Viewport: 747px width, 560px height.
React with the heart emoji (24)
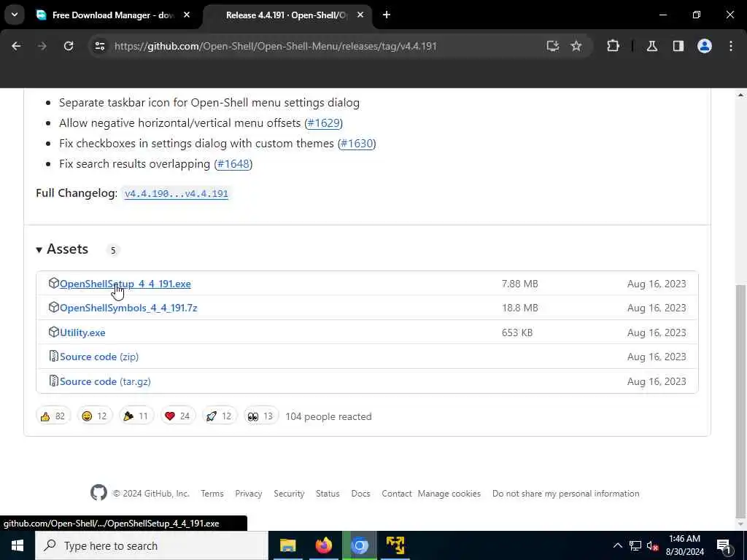pos(178,416)
